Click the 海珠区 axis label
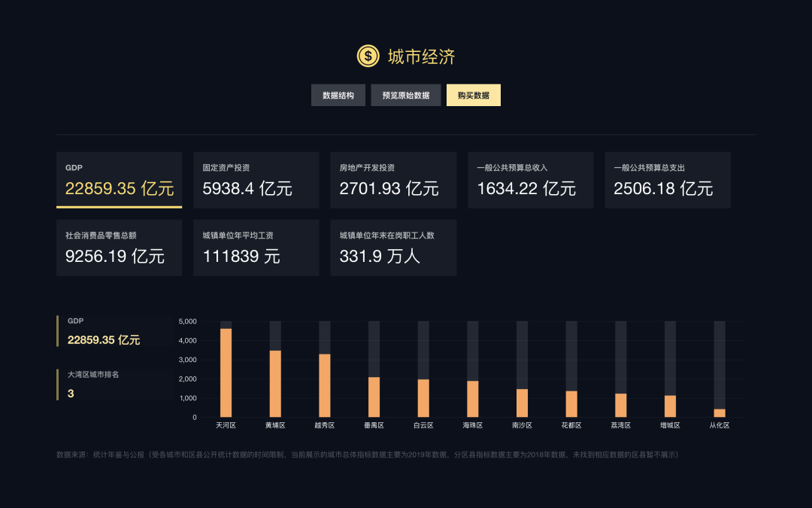Screen dimensions: 812x508 click(x=473, y=425)
